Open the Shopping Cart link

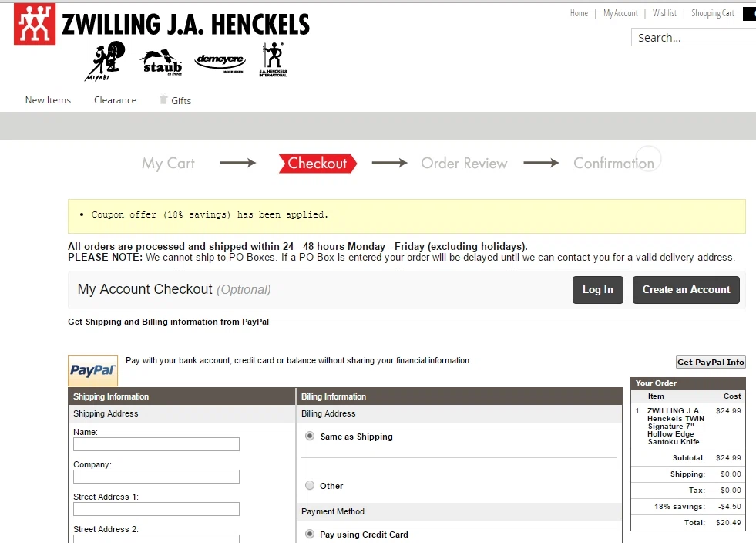pyautogui.click(x=713, y=13)
